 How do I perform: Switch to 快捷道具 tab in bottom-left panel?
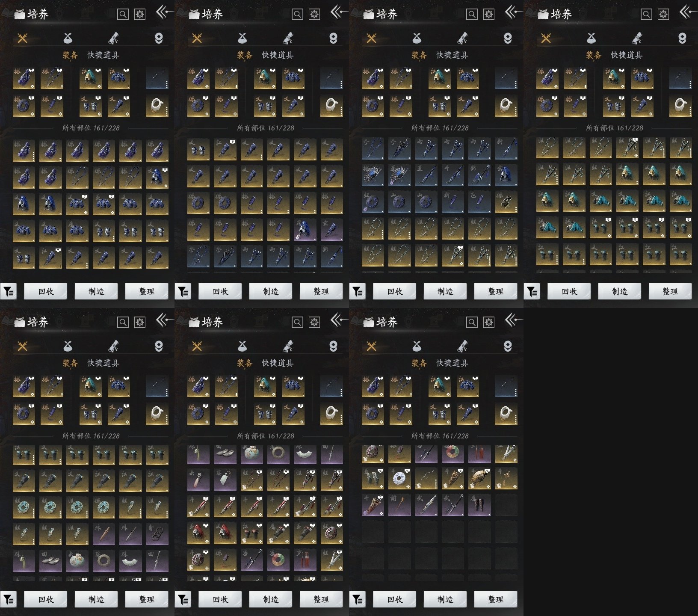tap(103, 363)
